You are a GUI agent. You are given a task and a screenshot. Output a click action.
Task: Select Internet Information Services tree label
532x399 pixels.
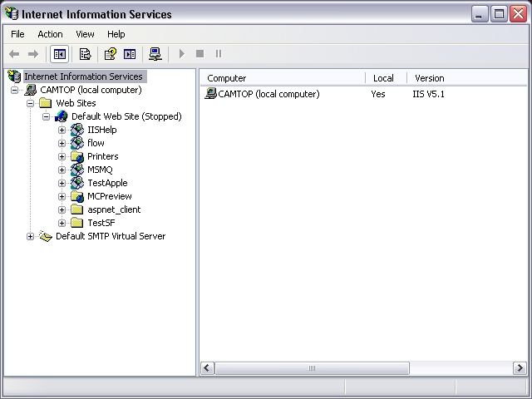click(84, 76)
